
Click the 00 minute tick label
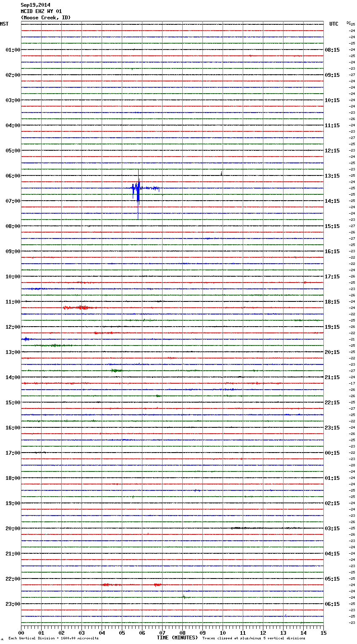pyautogui.click(x=21, y=633)
